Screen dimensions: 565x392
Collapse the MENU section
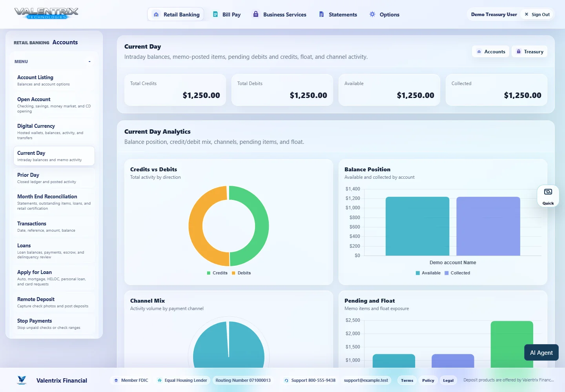[x=89, y=62]
